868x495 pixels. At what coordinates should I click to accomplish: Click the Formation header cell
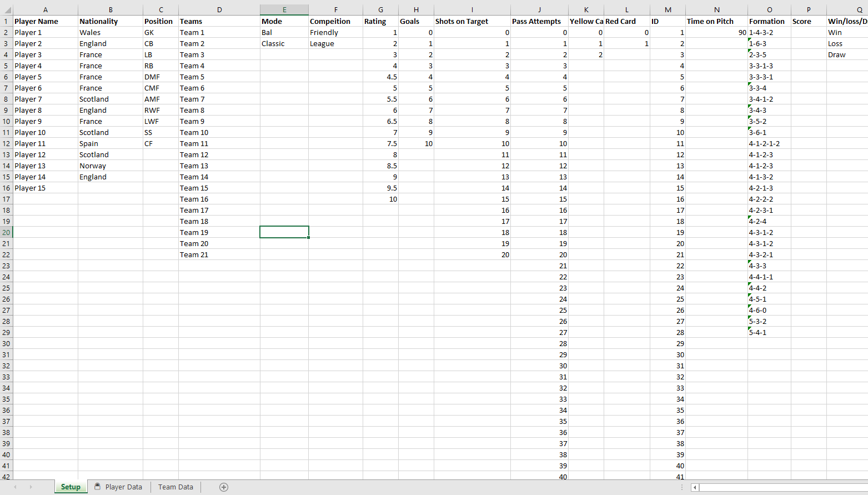(769, 21)
